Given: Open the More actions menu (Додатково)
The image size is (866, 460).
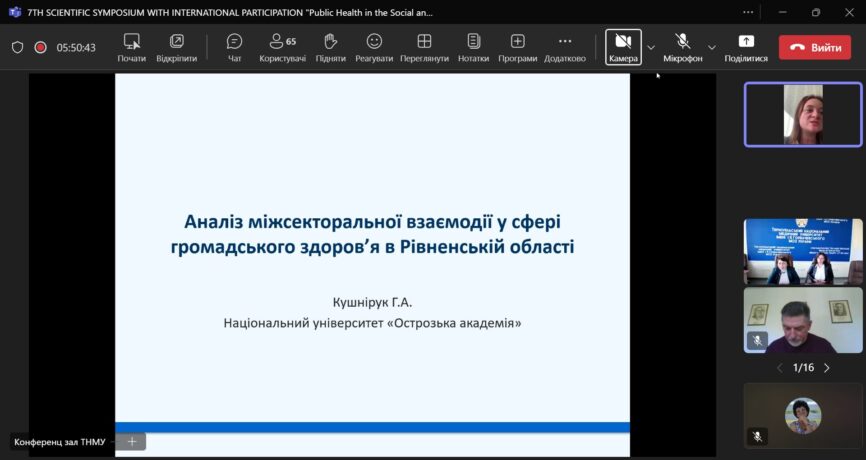Looking at the screenshot, I should [564, 46].
